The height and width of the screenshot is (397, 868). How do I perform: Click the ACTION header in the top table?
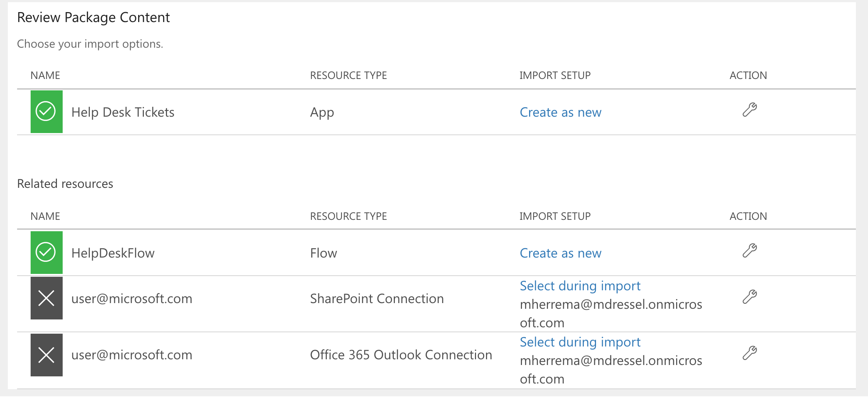(x=748, y=75)
